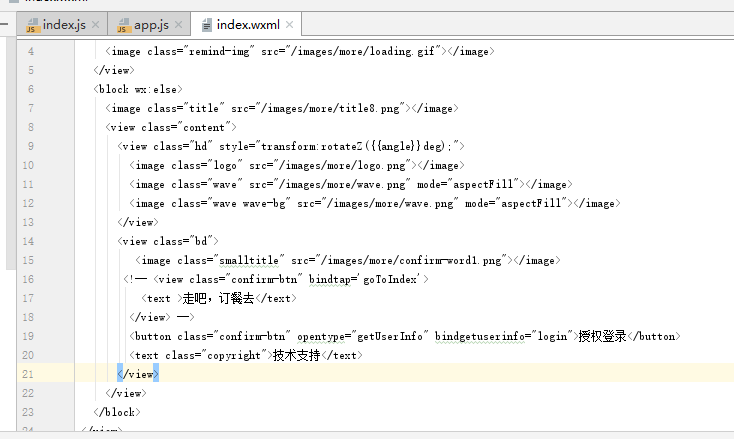Screen dimensions: 734x439
Task: Click the closing view tag on line 13
Action: pyautogui.click(x=138, y=222)
